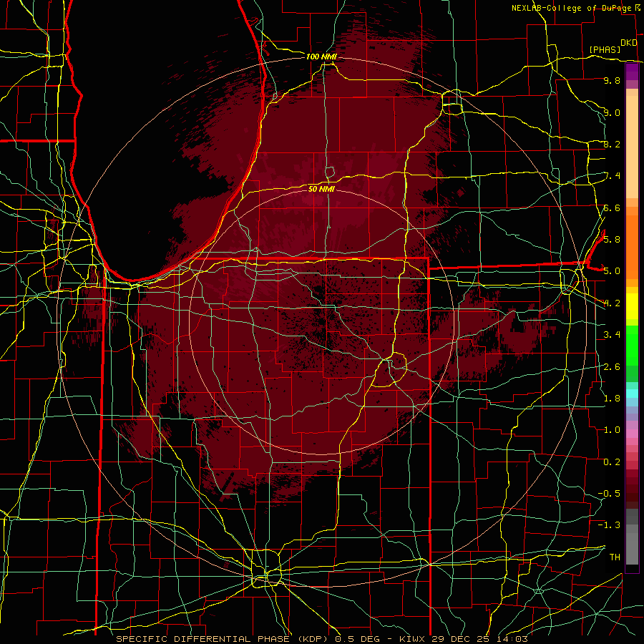Pick the yellow segment of color scale
This screenshot has width=644, height=644.
click(x=632, y=306)
